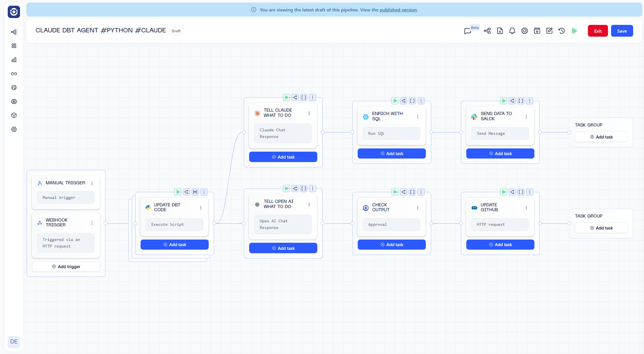This screenshot has height=354, width=644.
Task: Click the blue Save button
Action: pyautogui.click(x=621, y=31)
